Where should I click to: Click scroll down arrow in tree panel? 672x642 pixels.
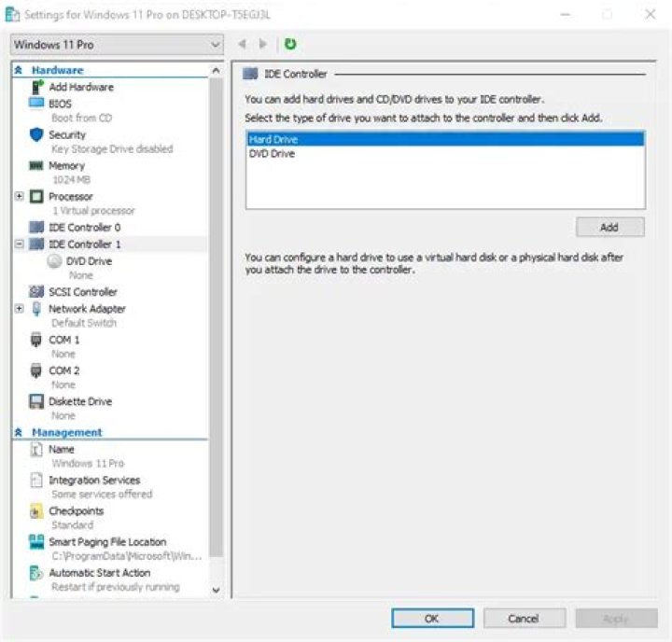pyautogui.click(x=217, y=590)
